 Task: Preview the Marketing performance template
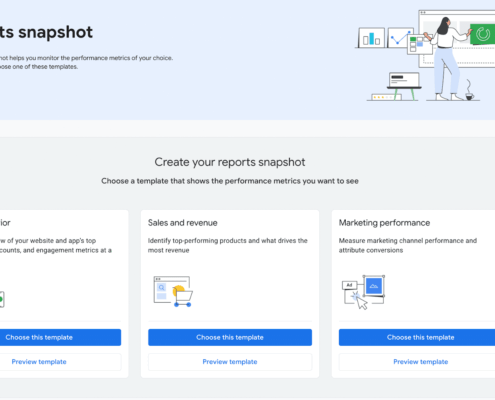(x=417, y=362)
